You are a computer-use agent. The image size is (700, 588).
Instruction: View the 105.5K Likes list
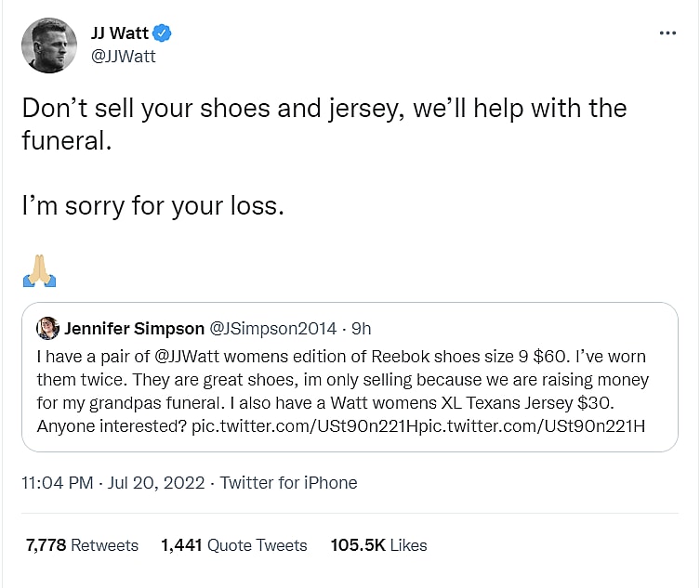378,545
